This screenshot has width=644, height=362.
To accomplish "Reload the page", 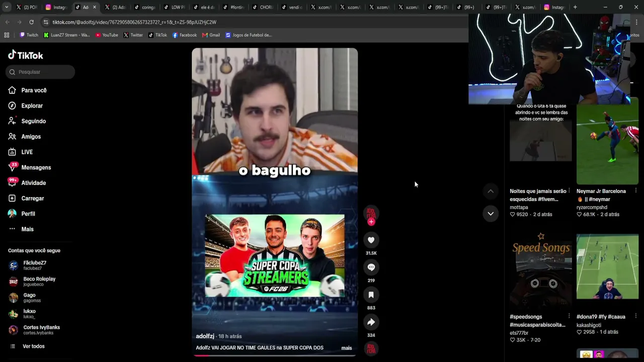I will 31,22.
